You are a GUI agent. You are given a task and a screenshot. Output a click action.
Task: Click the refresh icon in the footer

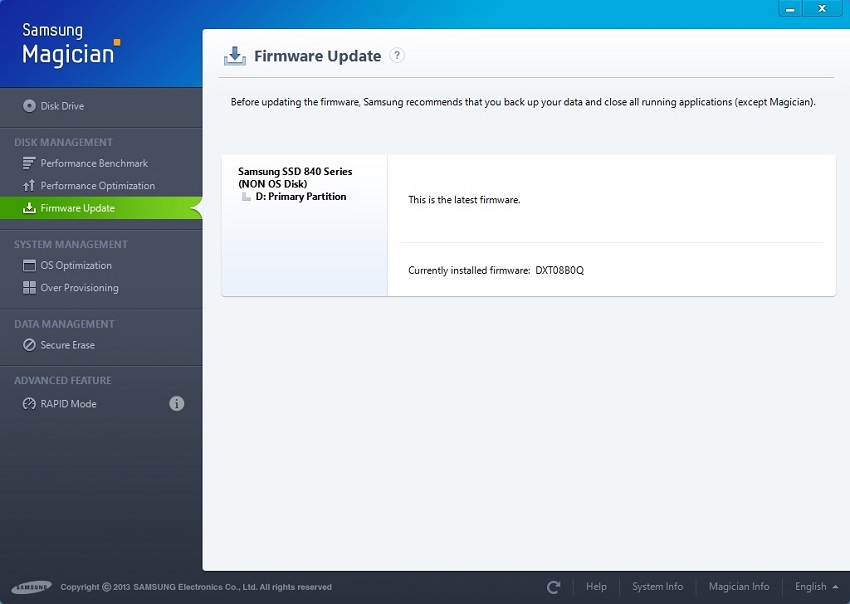[554, 587]
